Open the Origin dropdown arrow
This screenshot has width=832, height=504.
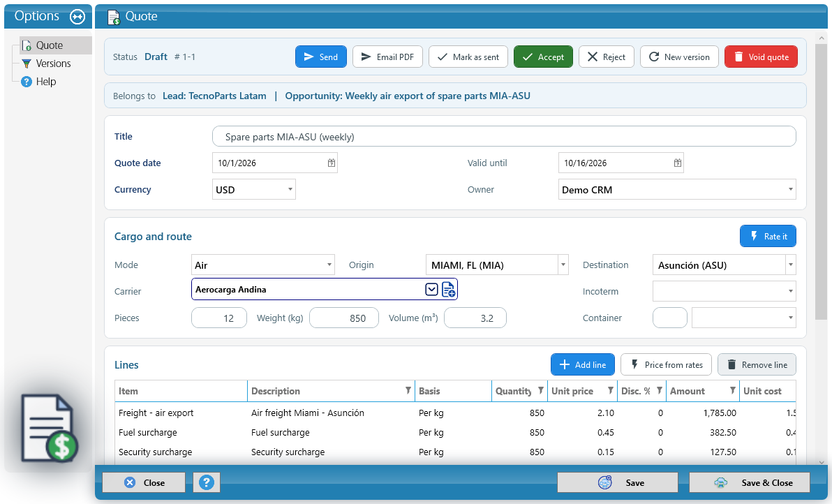point(563,265)
